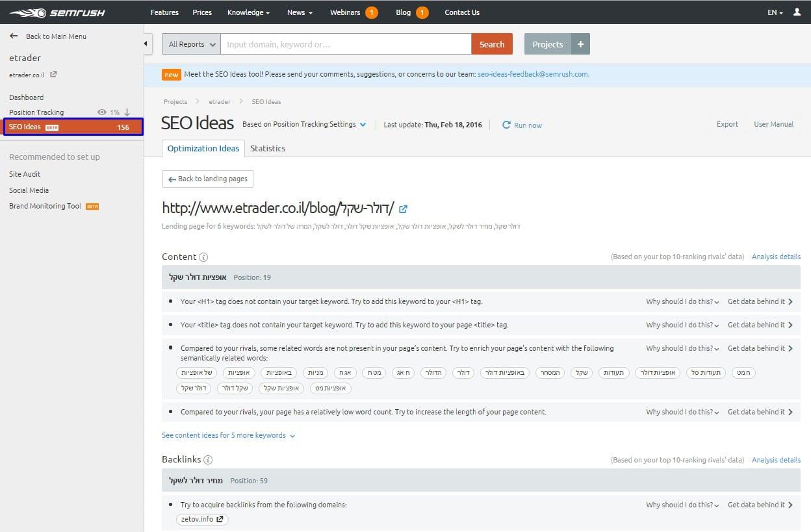
Task: Click Get data behind it for backlinks
Action: [x=760, y=505]
